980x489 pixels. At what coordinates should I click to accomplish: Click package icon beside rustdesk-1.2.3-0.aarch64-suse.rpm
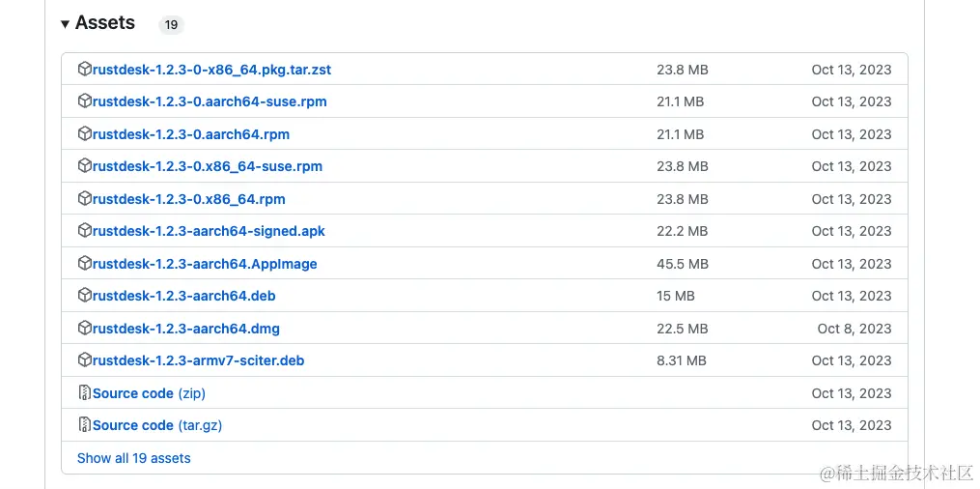pos(85,101)
